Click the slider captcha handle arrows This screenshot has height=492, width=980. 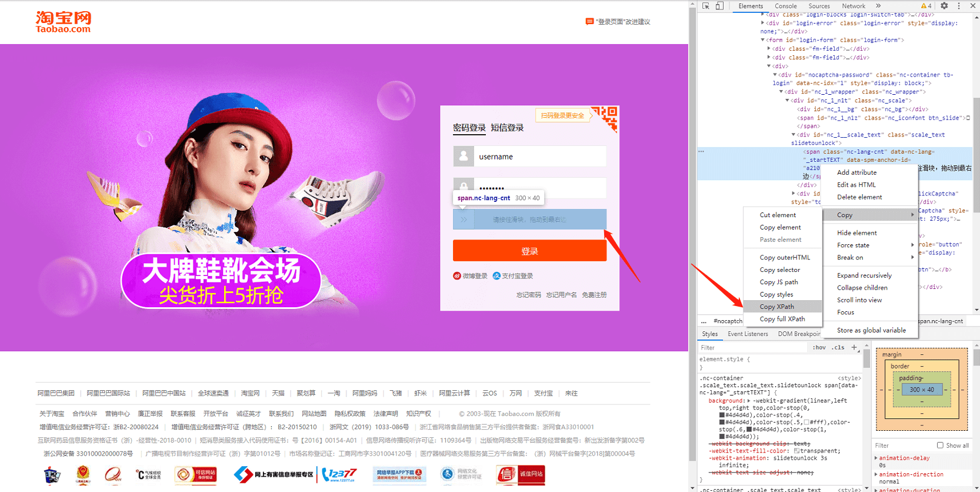click(464, 220)
